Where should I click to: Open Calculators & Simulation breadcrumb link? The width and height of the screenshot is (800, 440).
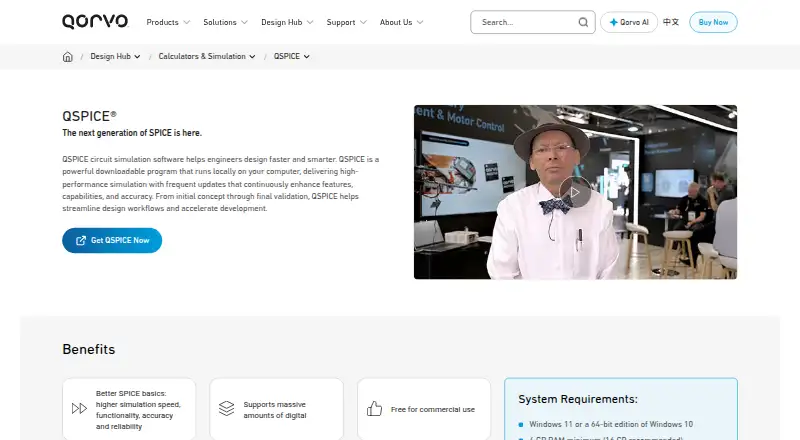point(202,56)
